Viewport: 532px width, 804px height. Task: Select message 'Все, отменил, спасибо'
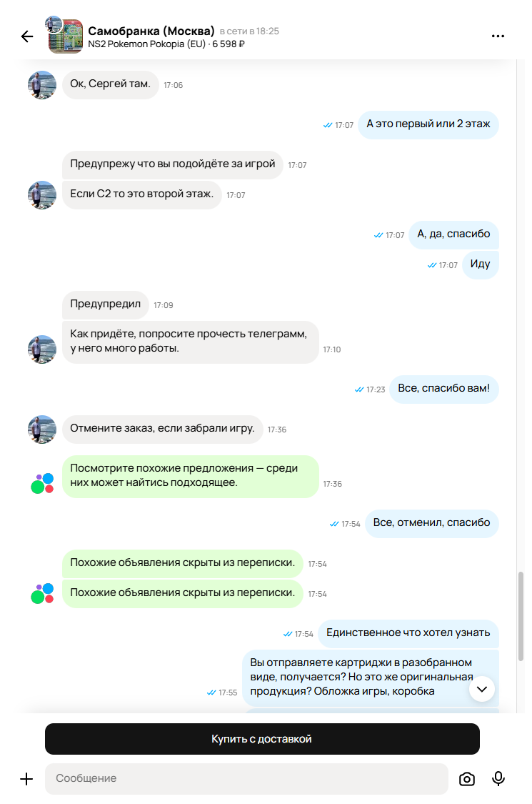(431, 523)
